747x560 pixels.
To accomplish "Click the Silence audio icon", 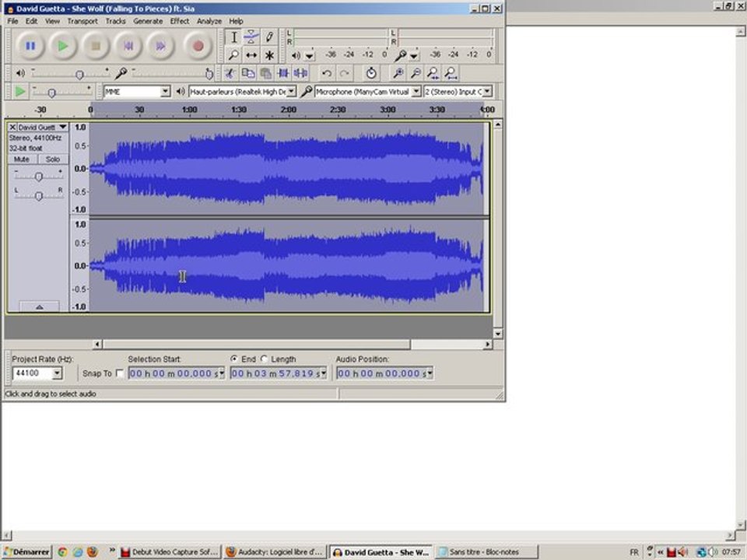I will pyautogui.click(x=301, y=73).
